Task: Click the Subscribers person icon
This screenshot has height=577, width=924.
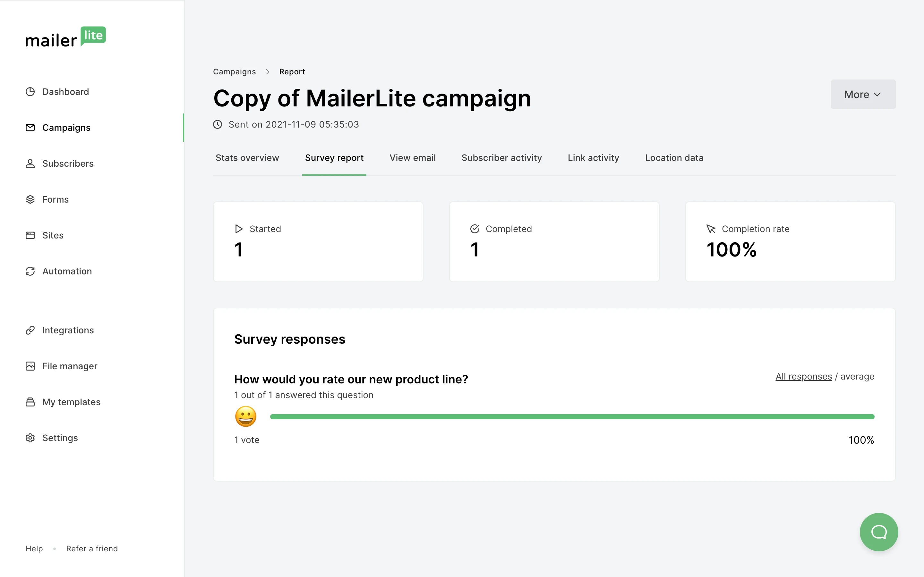Action: 30,163
